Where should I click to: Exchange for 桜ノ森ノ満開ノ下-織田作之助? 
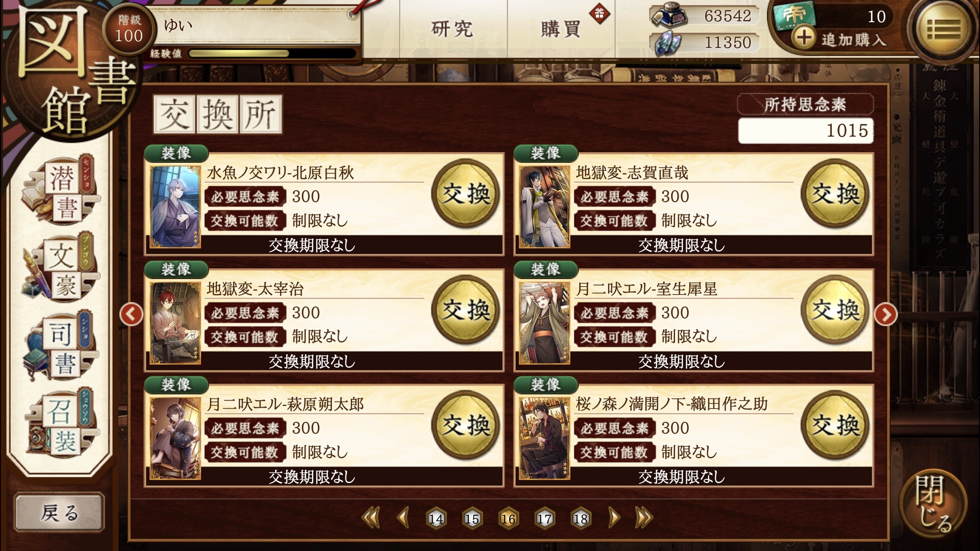point(835,425)
